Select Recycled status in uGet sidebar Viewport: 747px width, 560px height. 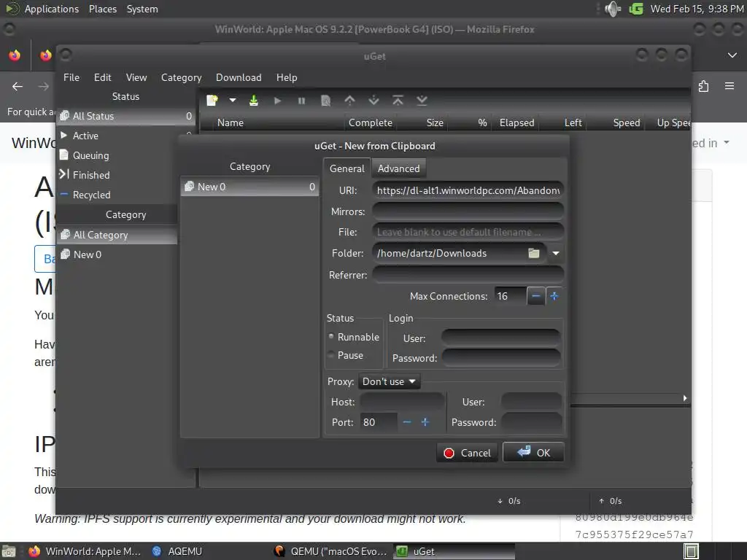pos(125,195)
